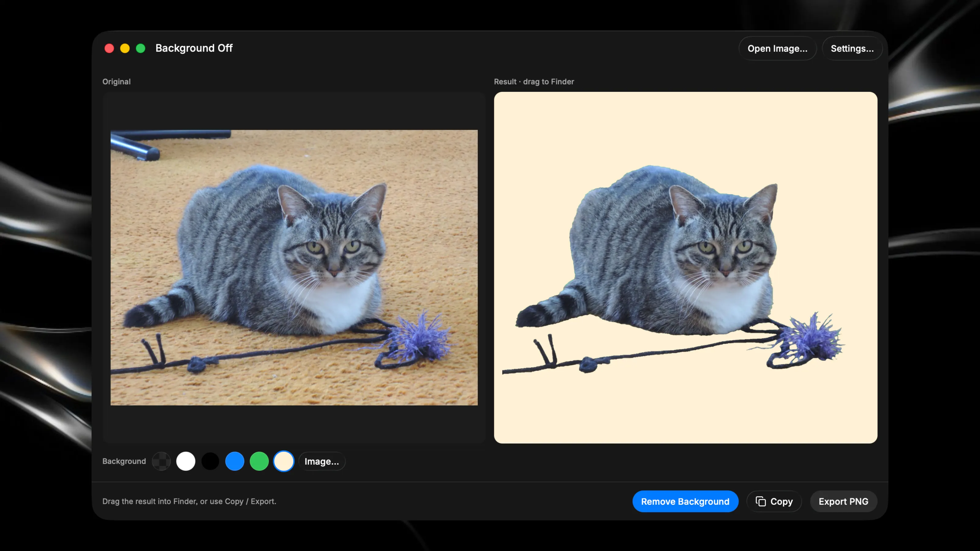Click the "Drag the result into Finder" status text
The width and height of the screenshot is (980, 551).
[x=189, y=501]
